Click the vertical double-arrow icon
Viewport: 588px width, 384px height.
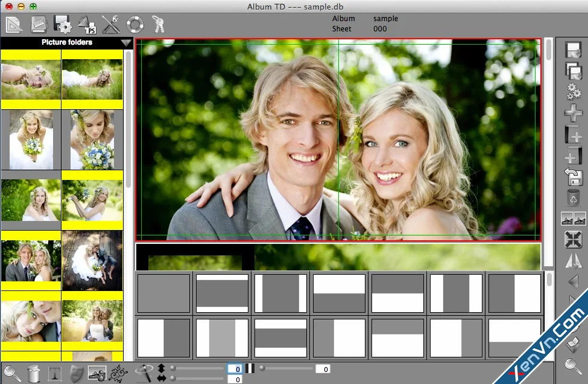point(161,368)
